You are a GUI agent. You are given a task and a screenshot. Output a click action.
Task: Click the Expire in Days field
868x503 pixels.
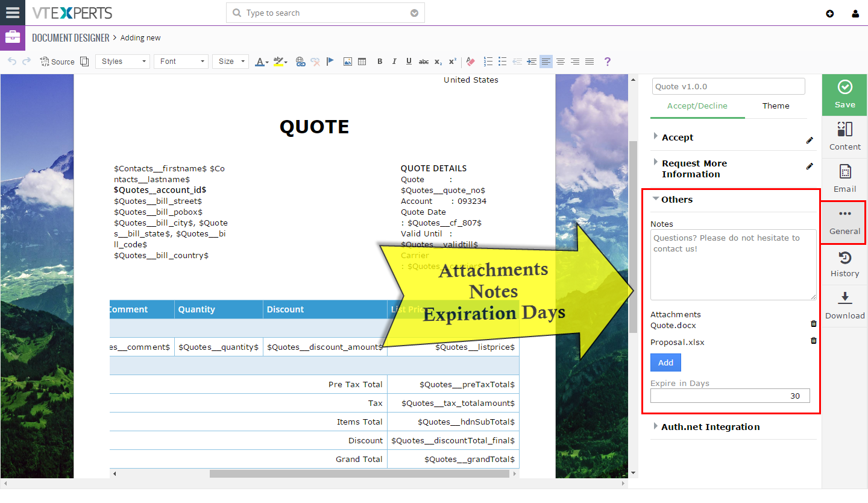730,396
